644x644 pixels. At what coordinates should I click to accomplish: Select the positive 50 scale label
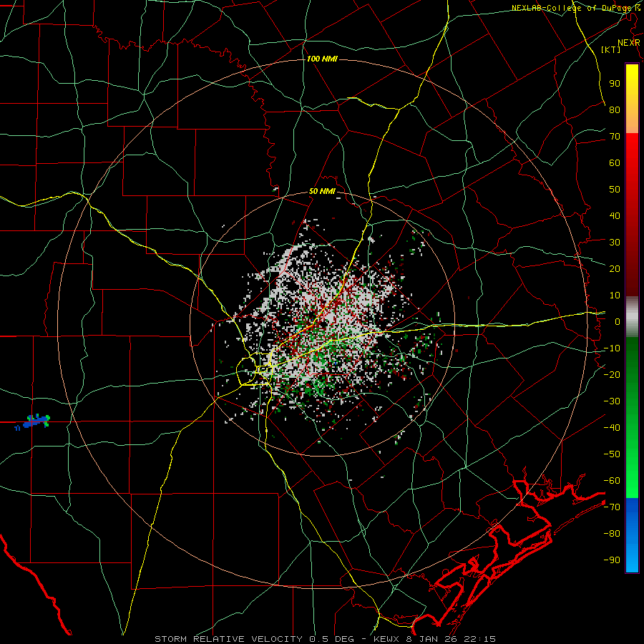tap(615, 190)
